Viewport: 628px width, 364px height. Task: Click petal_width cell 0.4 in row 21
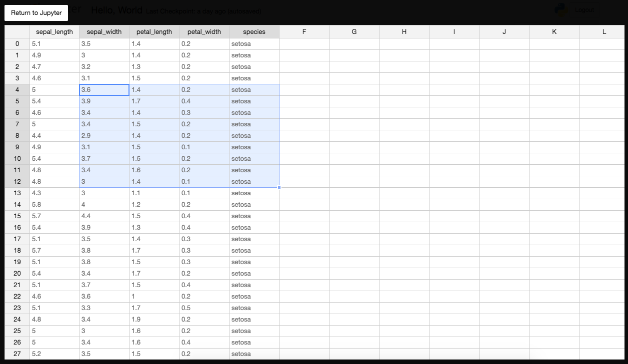(x=204, y=285)
